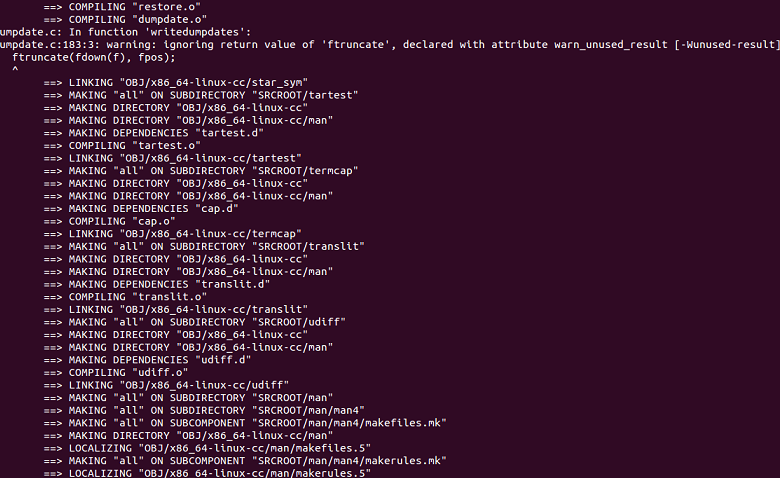Click the LINKING termcap output line
Image resolution: width=780 pixels, height=478 pixels.
[173, 234]
